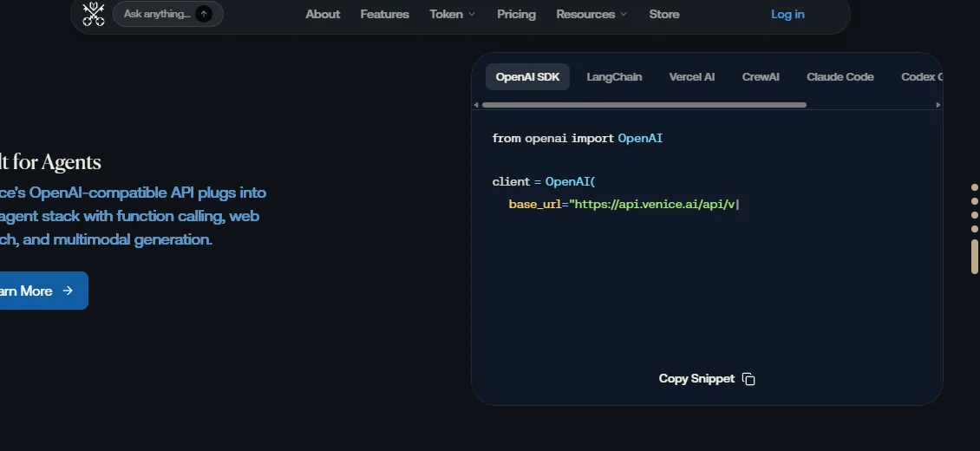Select the OpenAI SDK tab

tap(527, 77)
